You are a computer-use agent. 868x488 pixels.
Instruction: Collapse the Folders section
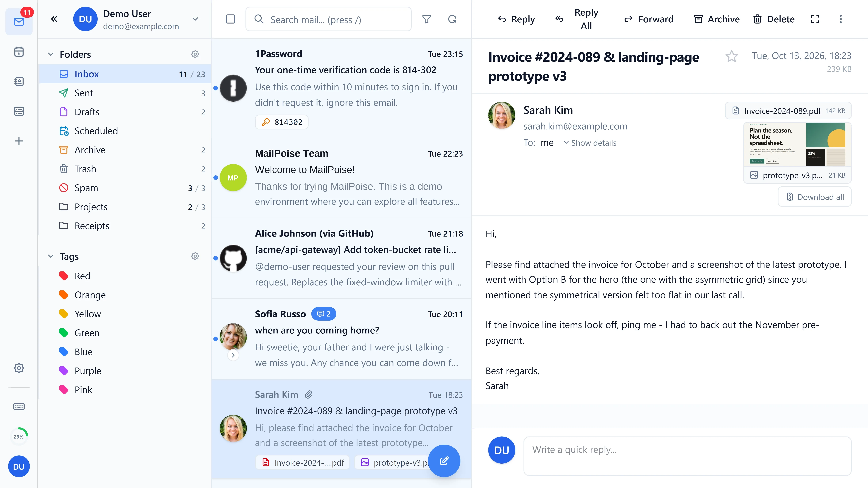(x=51, y=54)
